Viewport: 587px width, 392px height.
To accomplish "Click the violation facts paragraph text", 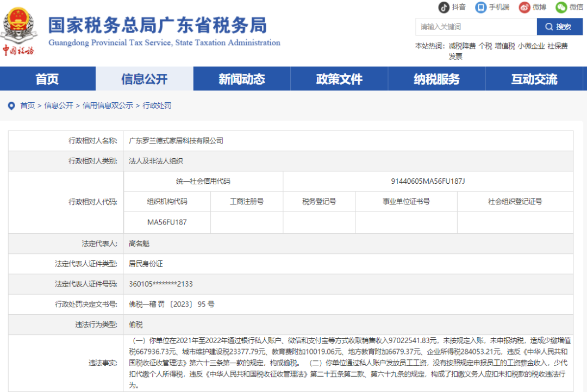I will 349,363.
